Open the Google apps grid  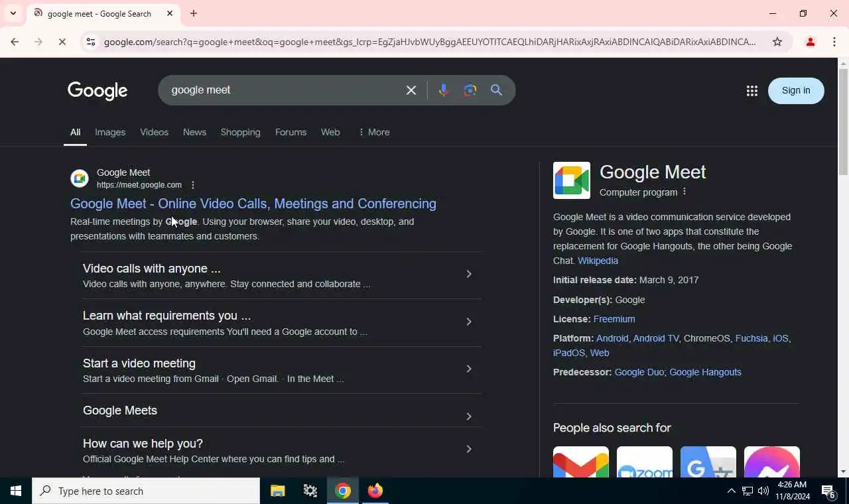(751, 91)
